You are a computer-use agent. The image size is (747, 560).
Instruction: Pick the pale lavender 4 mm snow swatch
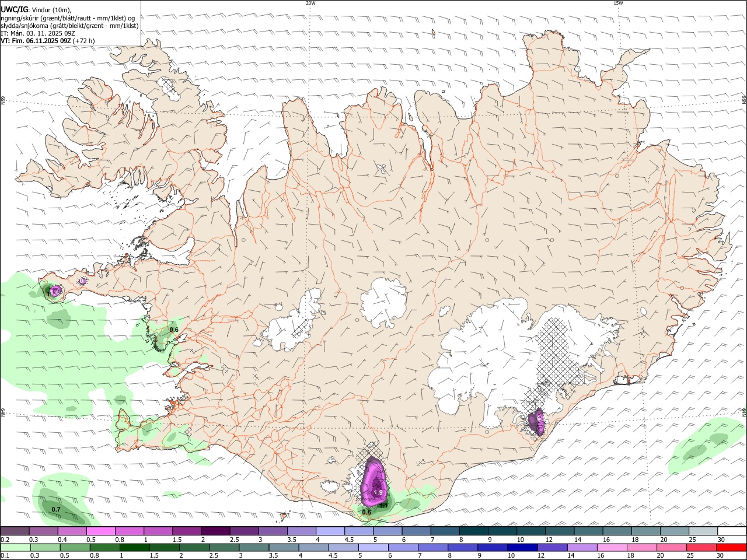[x=329, y=531]
